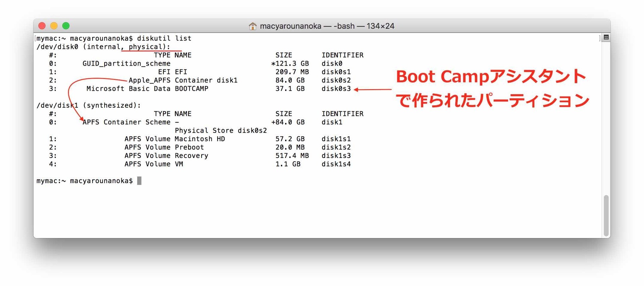
Task: Click the '517.4 MB' size value
Action: point(292,156)
